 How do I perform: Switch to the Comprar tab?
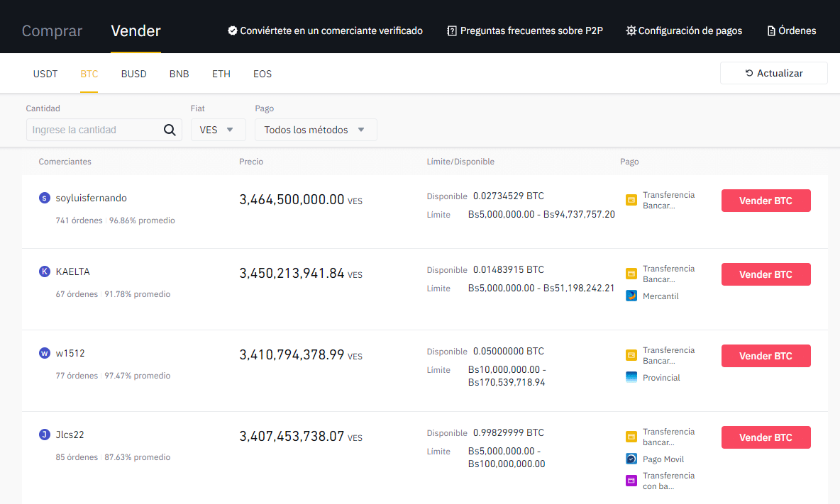52,31
